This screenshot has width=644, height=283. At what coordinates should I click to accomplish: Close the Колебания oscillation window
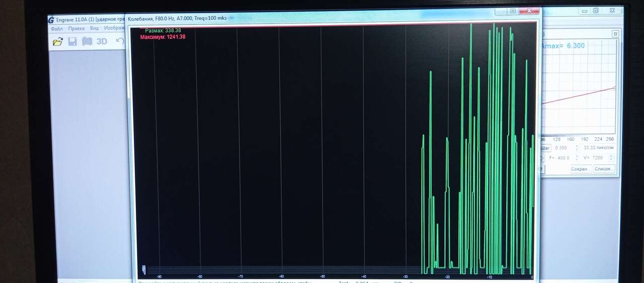point(529,11)
